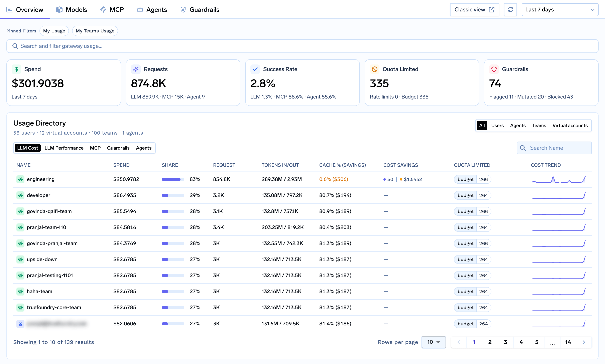Viewport: 605px width, 364px height.
Task: Click the refresh icon button
Action: point(510,10)
